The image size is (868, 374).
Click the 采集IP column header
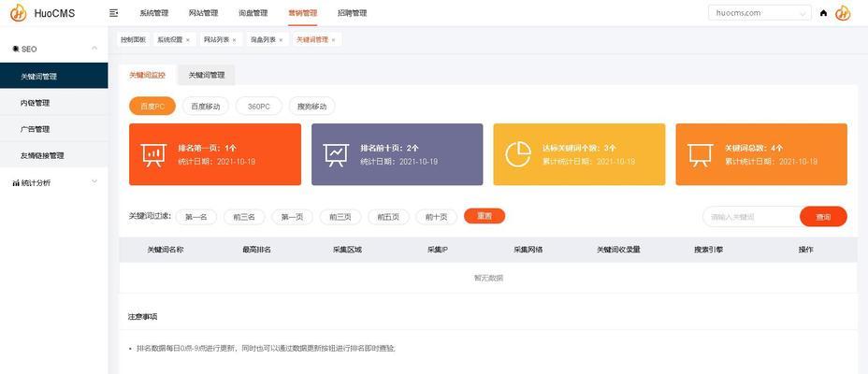[x=438, y=250]
